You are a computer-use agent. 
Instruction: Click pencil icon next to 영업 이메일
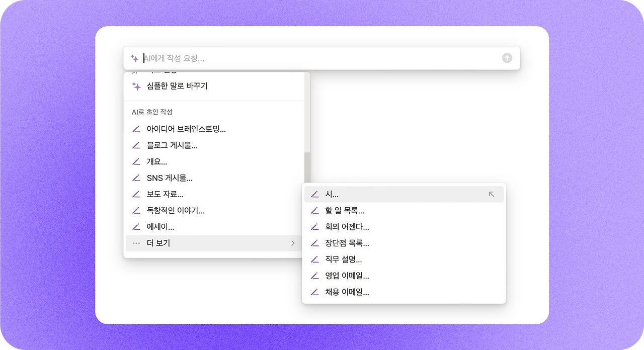pyautogui.click(x=315, y=276)
